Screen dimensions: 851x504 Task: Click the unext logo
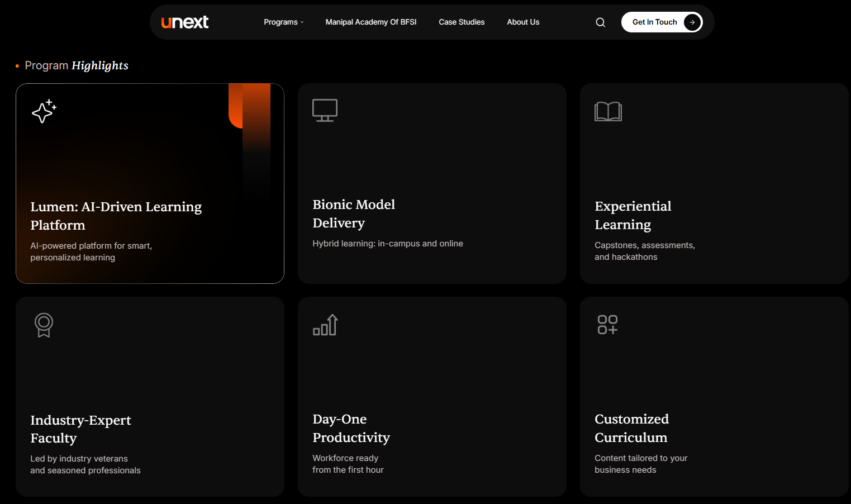tap(185, 22)
